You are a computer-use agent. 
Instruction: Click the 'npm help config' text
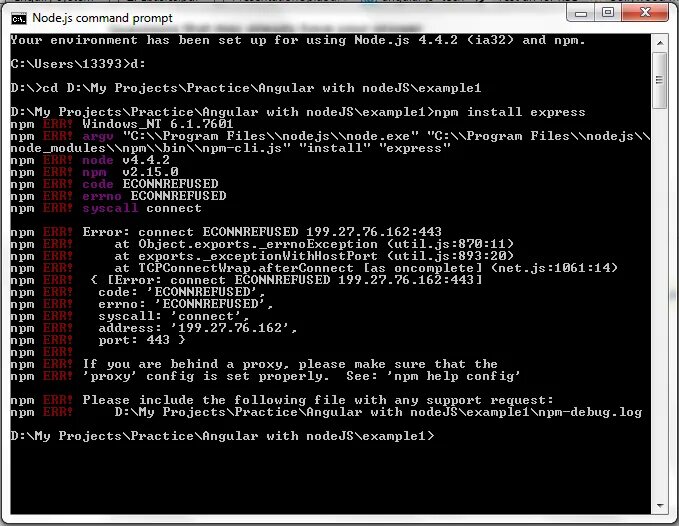[x=453, y=376]
